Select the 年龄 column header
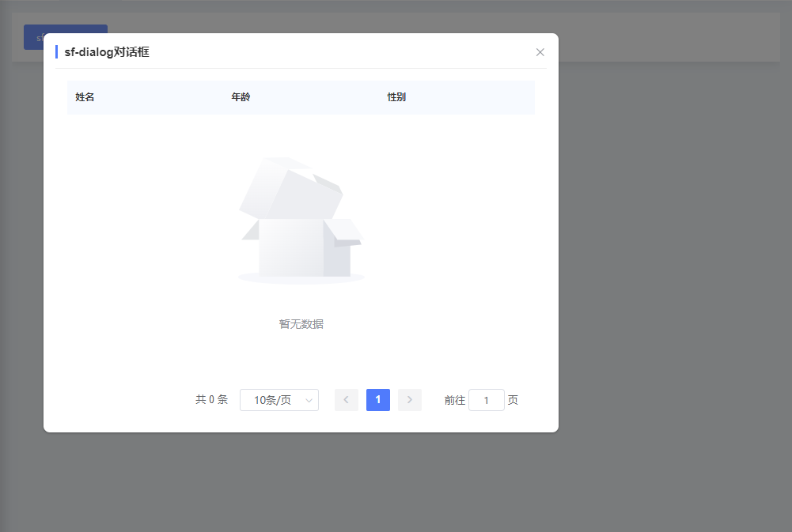The width and height of the screenshot is (792, 532). coord(241,96)
